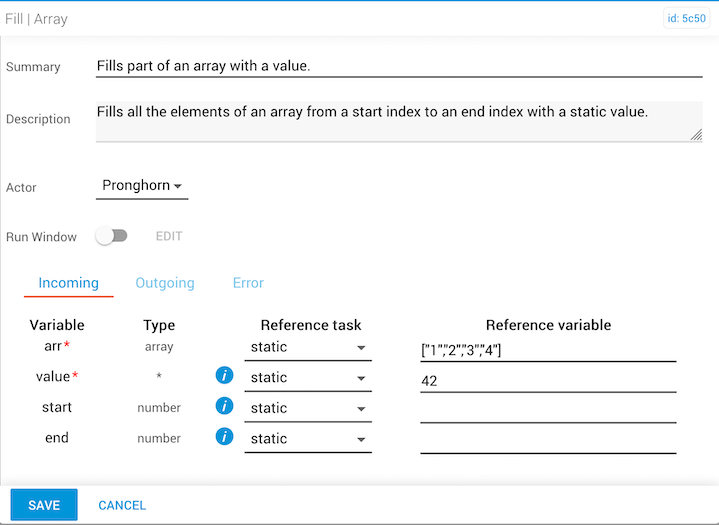Expand reference task dropdown for start
Viewport: 719px width, 525px height.
pyautogui.click(x=307, y=408)
